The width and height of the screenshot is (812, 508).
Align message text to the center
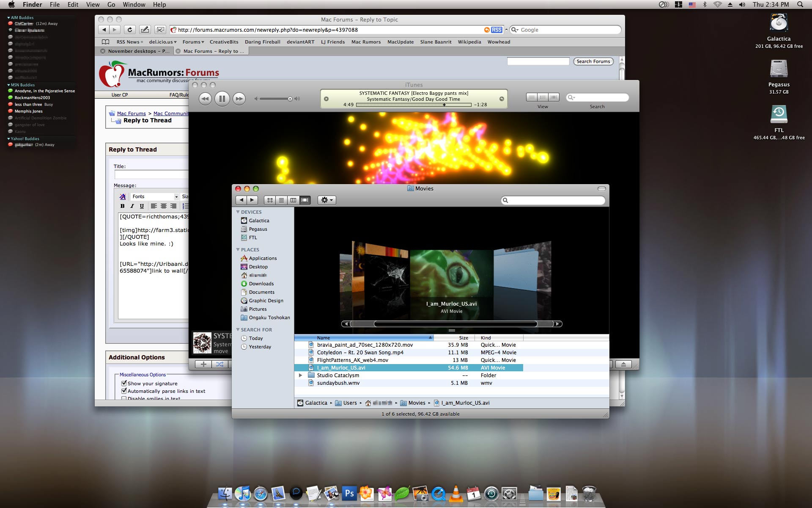pos(164,206)
